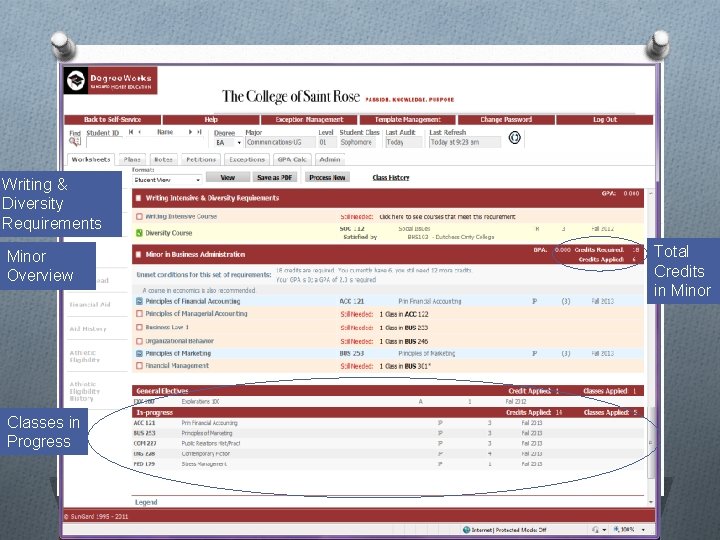Click the circular refresh icon beside Last Refresh
Screen dimensions: 720x540
pyautogui.click(x=515, y=137)
